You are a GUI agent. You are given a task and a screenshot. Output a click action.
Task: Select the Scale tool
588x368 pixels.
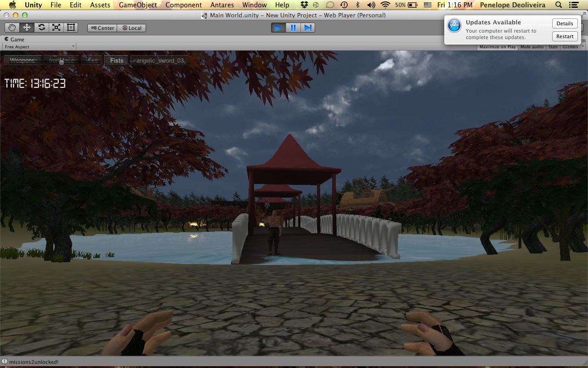[56, 28]
